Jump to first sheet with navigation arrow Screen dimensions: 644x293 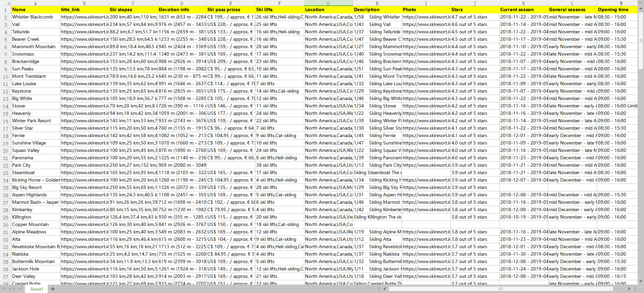4,289
